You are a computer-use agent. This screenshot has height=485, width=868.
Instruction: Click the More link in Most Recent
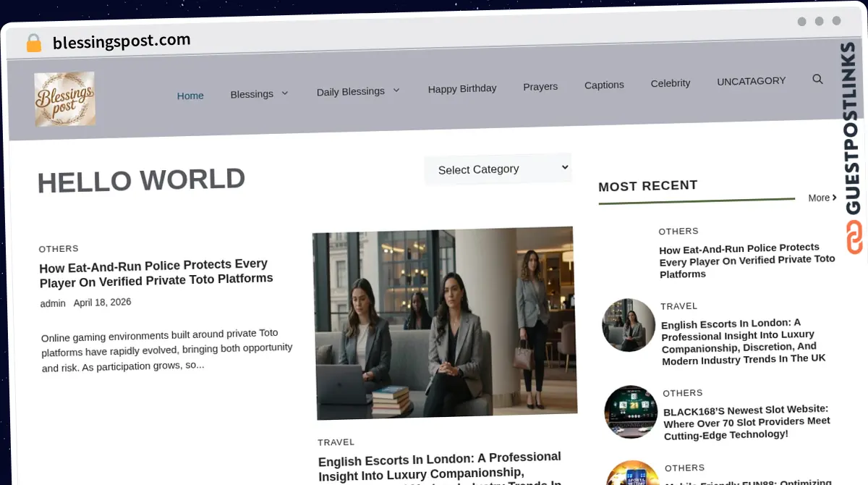(822, 198)
